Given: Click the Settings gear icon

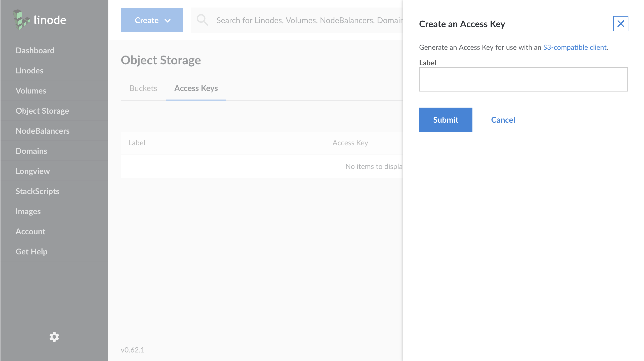Looking at the screenshot, I should (x=54, y=337).
